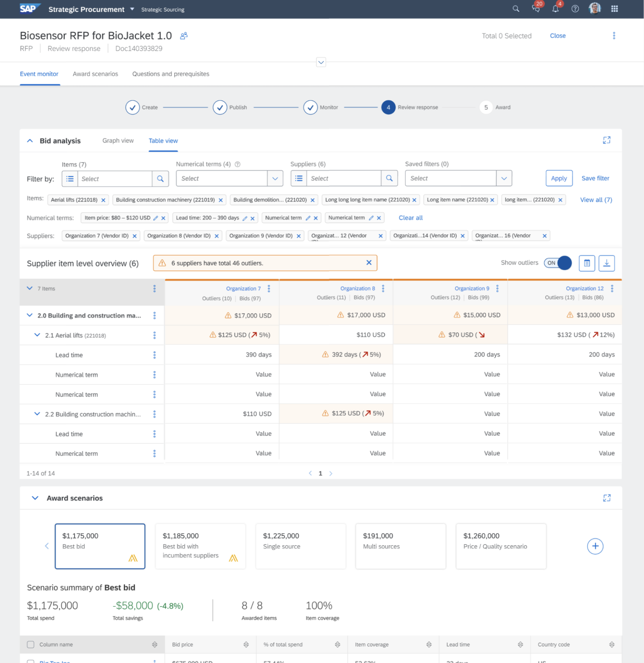Turn off the Show outliers switch
This screenshot has width=644, height=663.
(x=557, y=263)
